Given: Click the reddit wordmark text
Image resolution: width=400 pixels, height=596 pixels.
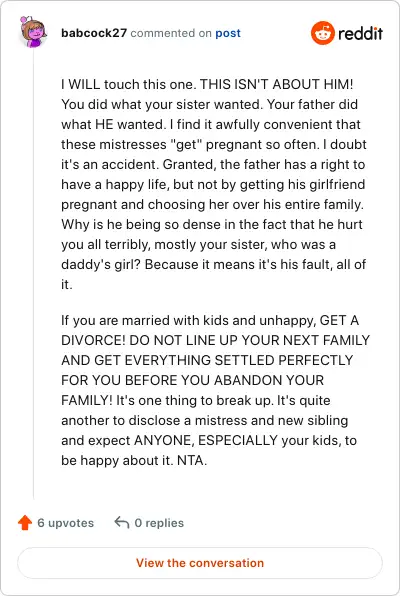Looking at the screenshot, I should coord(360,33).
